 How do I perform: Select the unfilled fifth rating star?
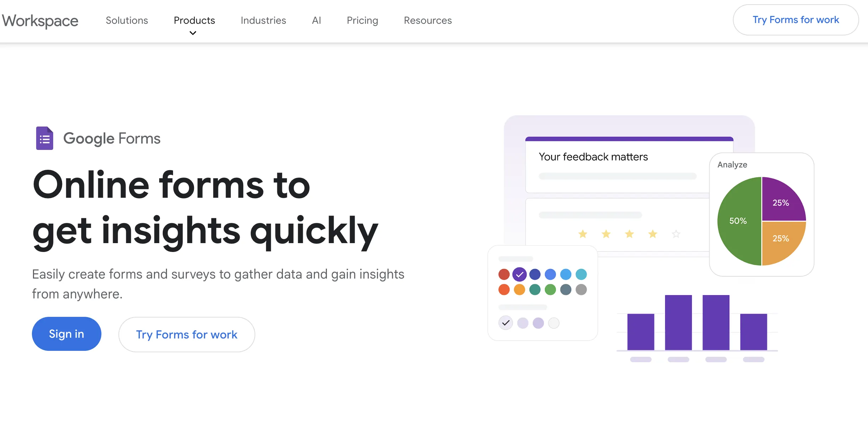[x=675, y=234]
